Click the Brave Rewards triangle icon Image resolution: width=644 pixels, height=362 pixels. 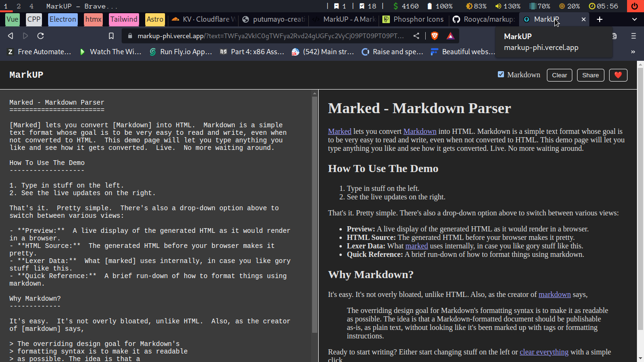point(450,36)
